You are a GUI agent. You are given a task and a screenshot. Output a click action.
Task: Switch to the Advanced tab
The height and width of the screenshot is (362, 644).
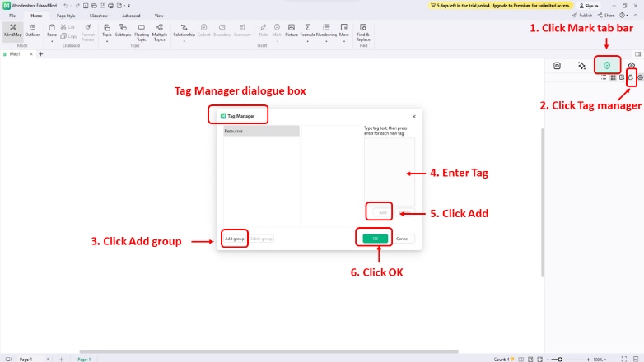coord(131,16)
